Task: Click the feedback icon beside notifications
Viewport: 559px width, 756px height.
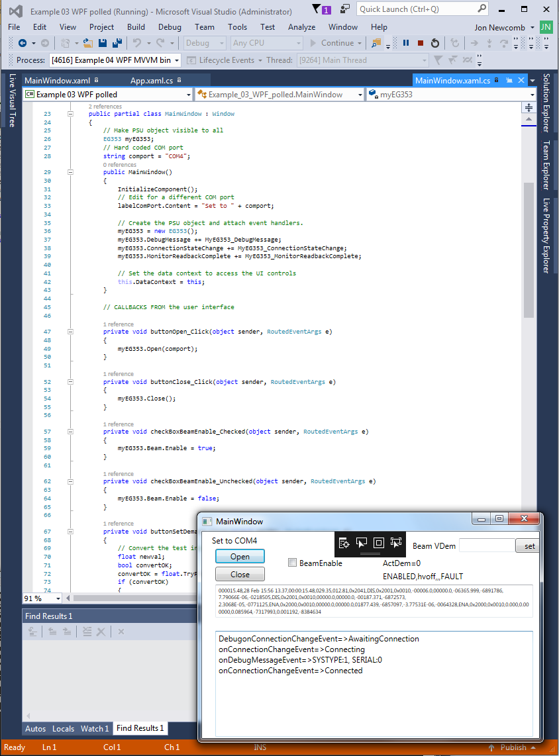Action: (x=345, y=9)
